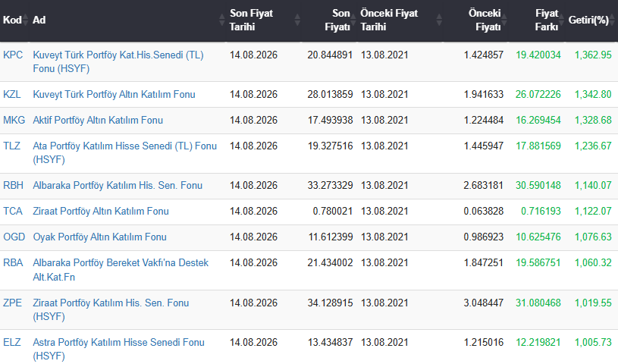Select MKG return value 1,328.68
The width and height of the screenshot is (618, 364).
(x=593, y=120)
